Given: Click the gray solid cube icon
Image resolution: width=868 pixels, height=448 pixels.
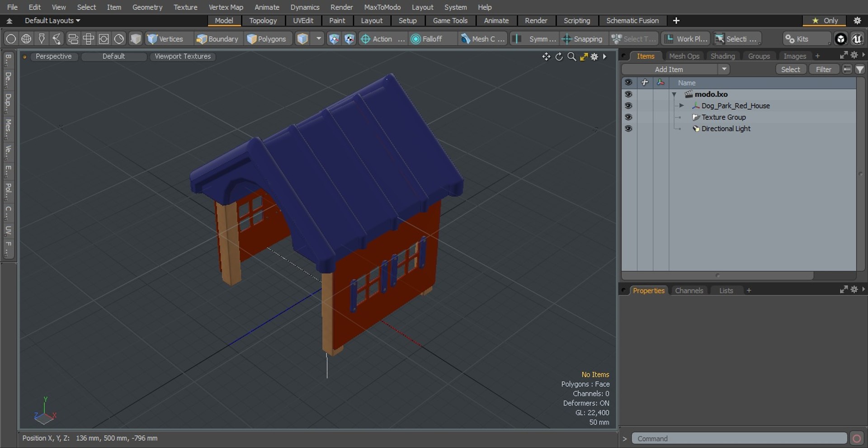Looking at the screenshot, I should click(x=135, y=39).
